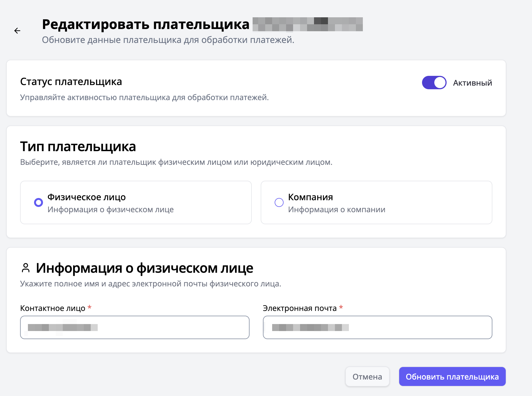Image resolution: width=532 pixels, height=396 pixels.
Task: Toggle the payer active status switch
Action: click(434, 83)
